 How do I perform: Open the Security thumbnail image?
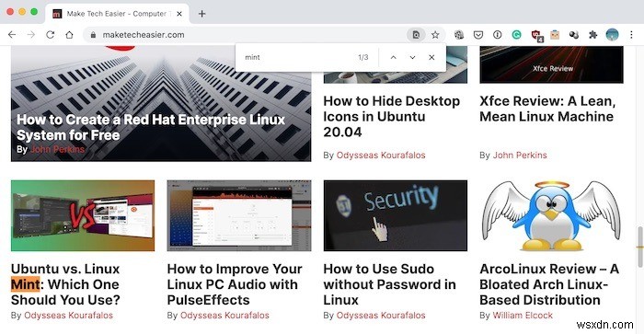395,215
